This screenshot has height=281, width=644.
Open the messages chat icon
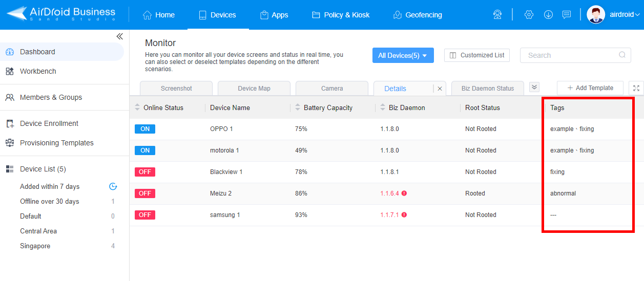click(x=567, y=14)
